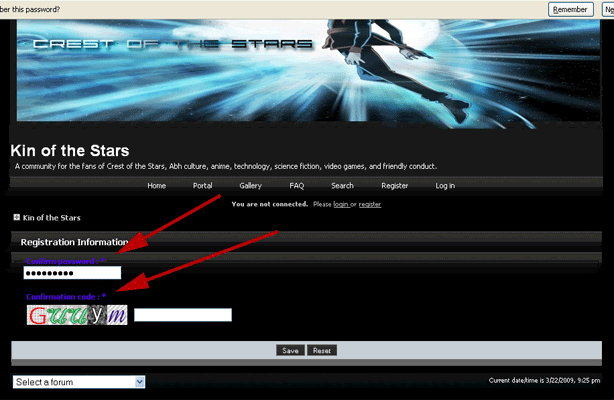Follow the underlined register link
Viewport: 614px width, 400px height.
coord(370,204)
